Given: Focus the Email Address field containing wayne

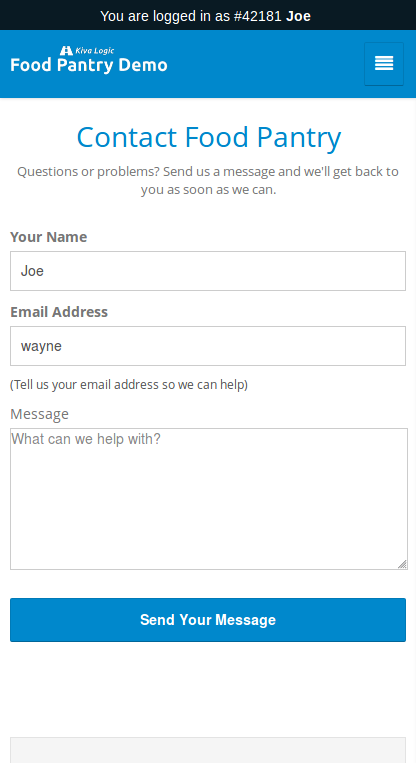Looking at the screenshot, I should click(208, 346).
